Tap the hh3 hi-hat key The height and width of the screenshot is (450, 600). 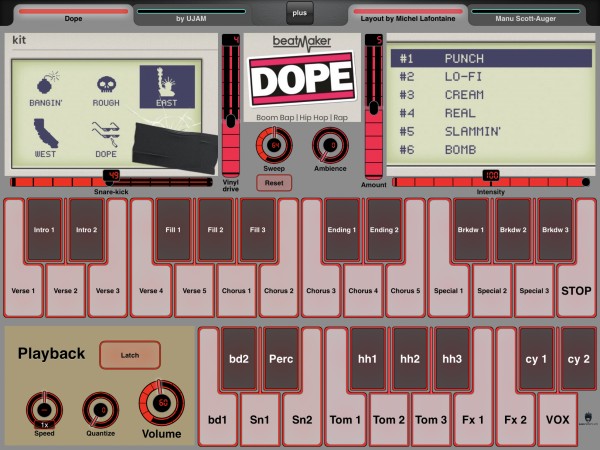pyautogui.click(x=452, y=359)
